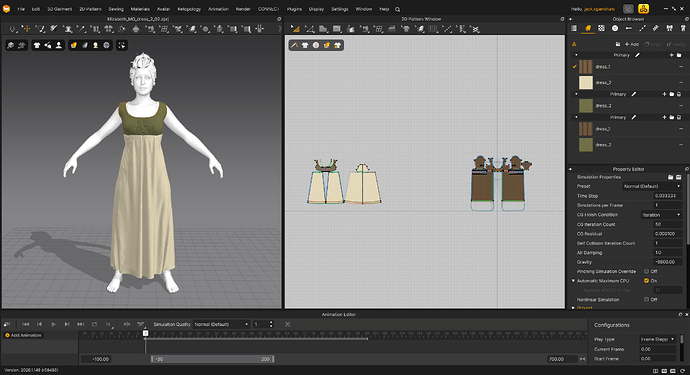
Task: Open the Animation menu
Action: (218, 9)
